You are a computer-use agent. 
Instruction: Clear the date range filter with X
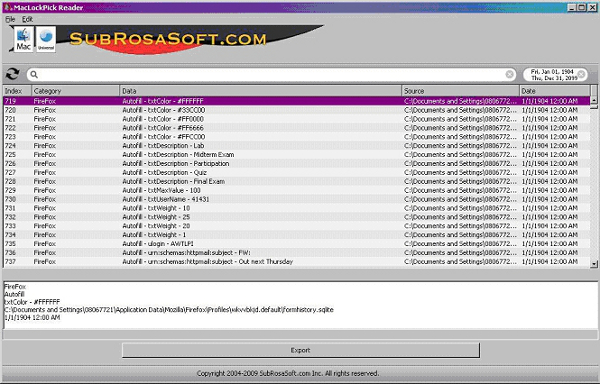[581, 74]
